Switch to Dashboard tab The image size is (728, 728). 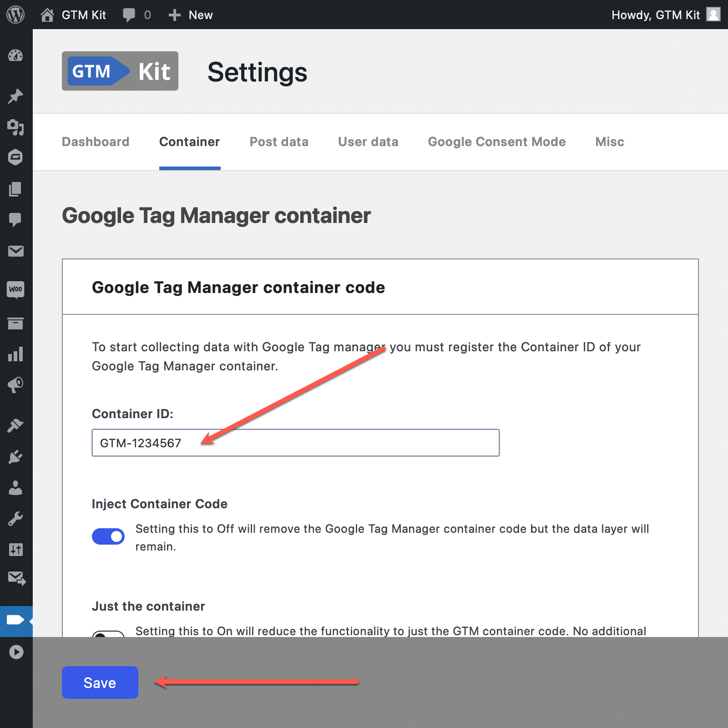point(96,142)
